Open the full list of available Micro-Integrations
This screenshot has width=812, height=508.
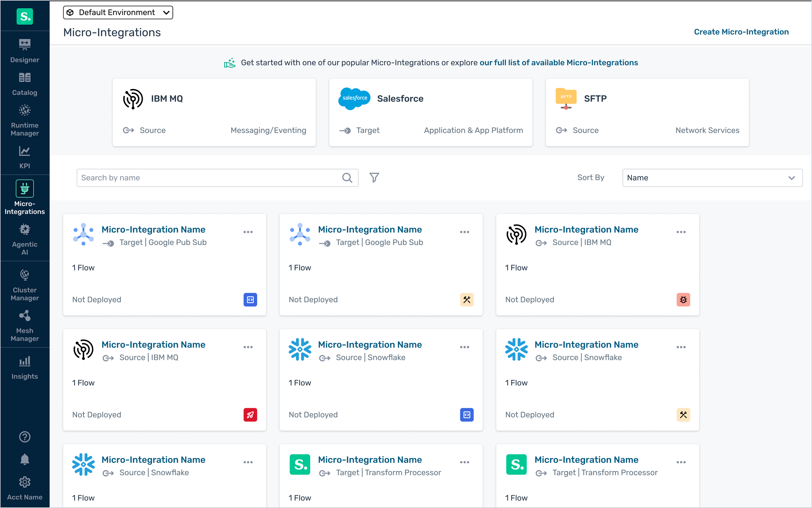click(x=559, y=62)
